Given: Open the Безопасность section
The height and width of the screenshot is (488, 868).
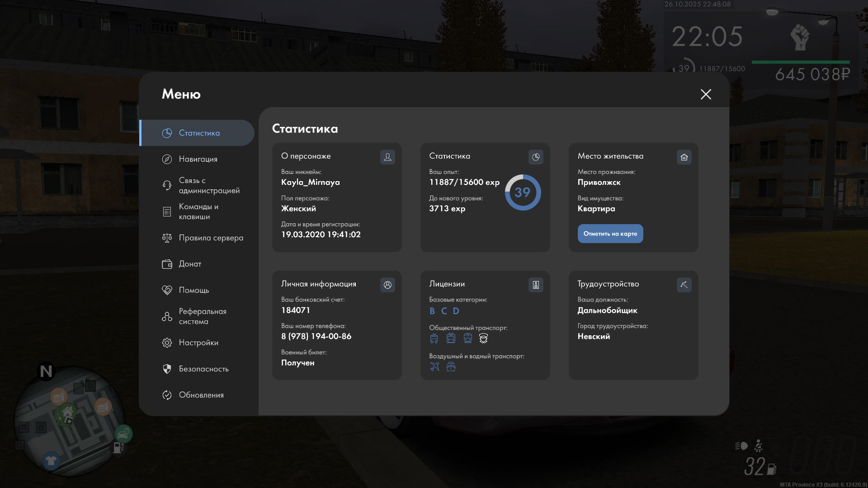Looking at the screenshot, I should pos(203,369).
